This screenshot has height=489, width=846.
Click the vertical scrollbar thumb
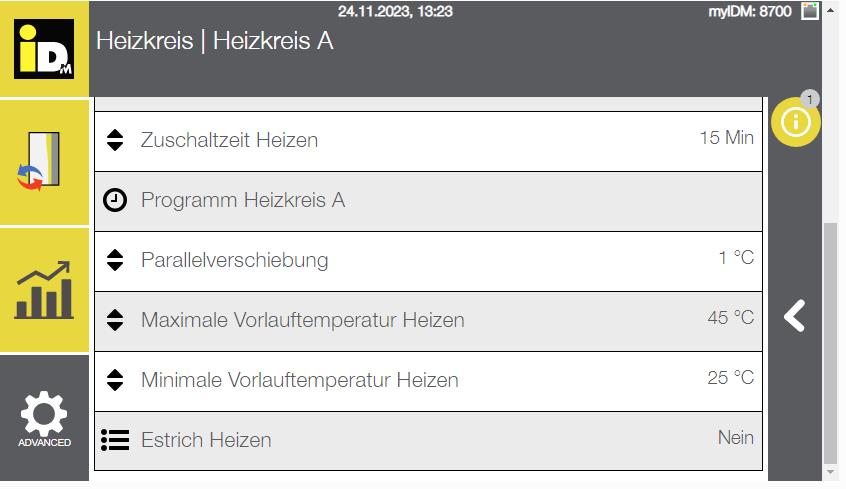[x=831, y=343]
